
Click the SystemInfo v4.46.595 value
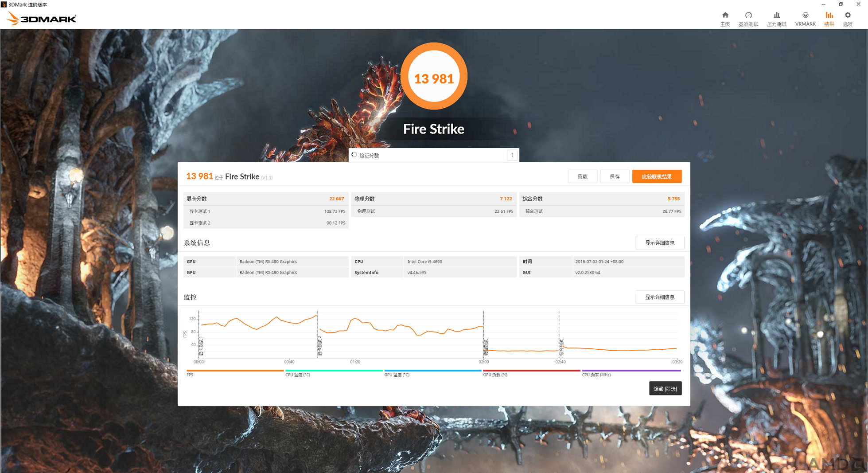(x=416, y=273)
